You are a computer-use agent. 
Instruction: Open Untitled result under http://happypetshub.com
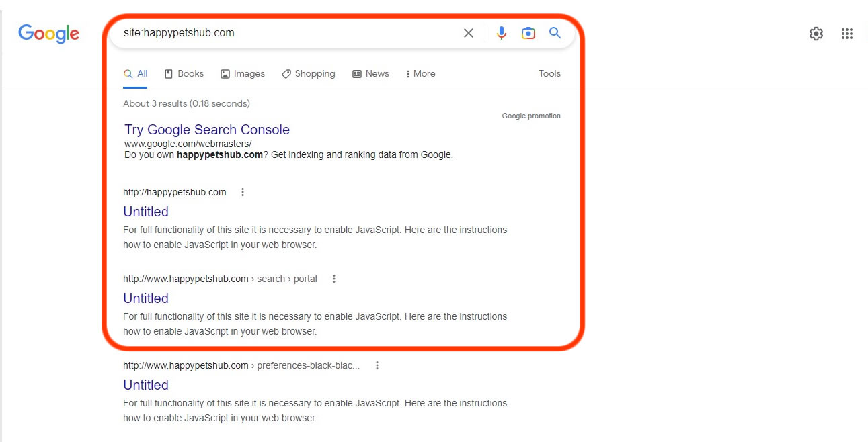[146, 212]
